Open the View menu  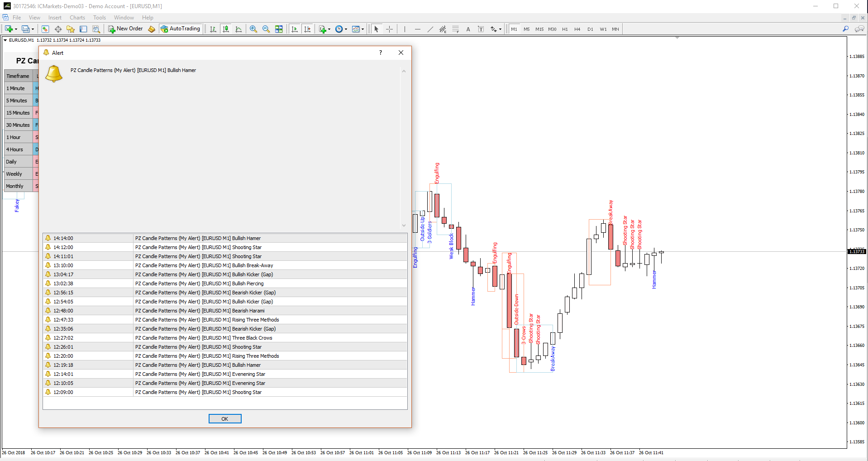point(34,18)
